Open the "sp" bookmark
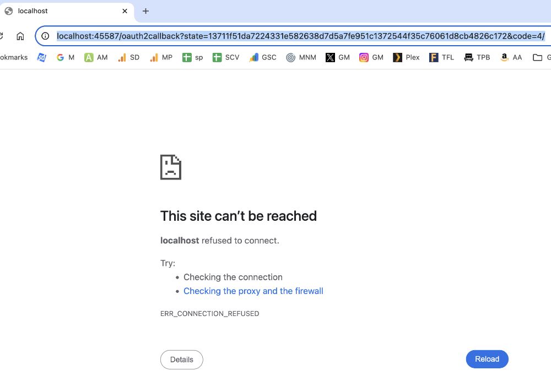Image resolution: width=551 pixels, height=392 pixels. (192, 57)
